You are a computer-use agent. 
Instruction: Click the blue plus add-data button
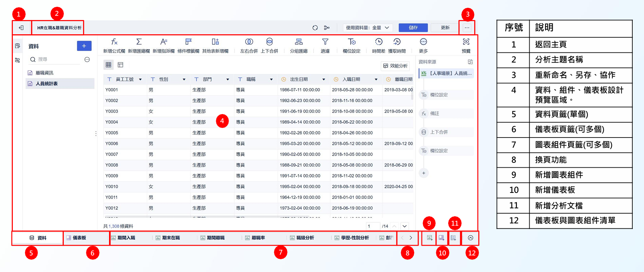[x=84, y=46]
